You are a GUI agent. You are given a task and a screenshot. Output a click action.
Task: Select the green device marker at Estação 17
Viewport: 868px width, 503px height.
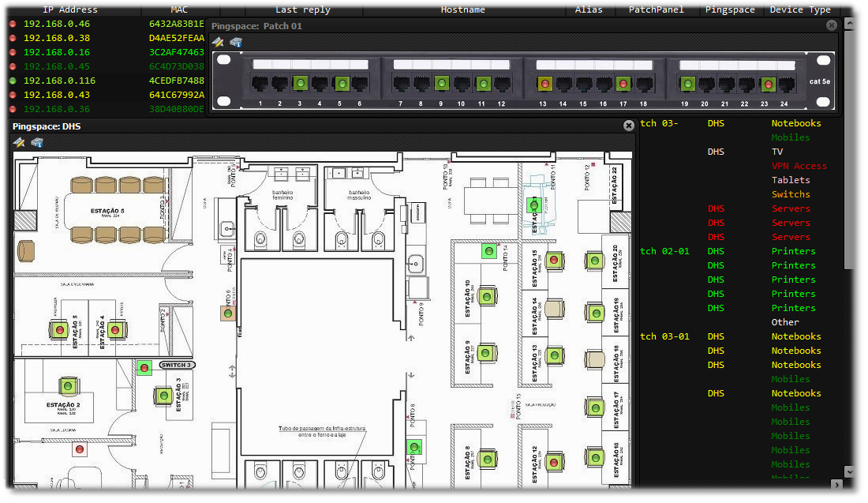595,408
